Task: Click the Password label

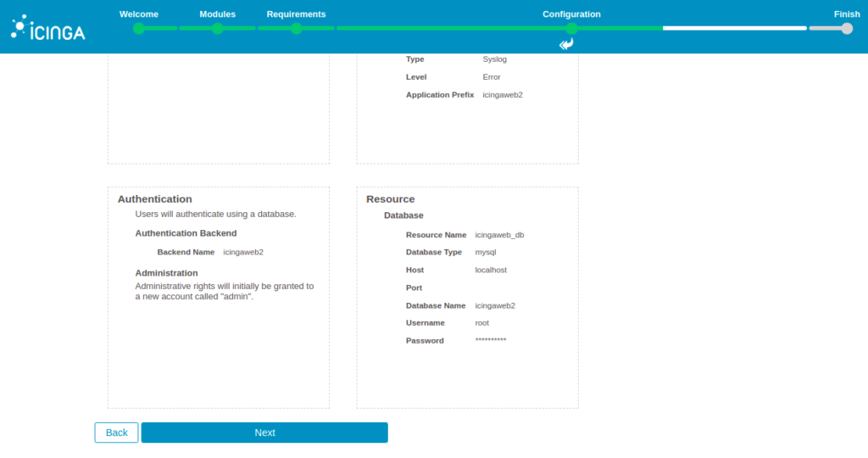Action: pos(425,341)
